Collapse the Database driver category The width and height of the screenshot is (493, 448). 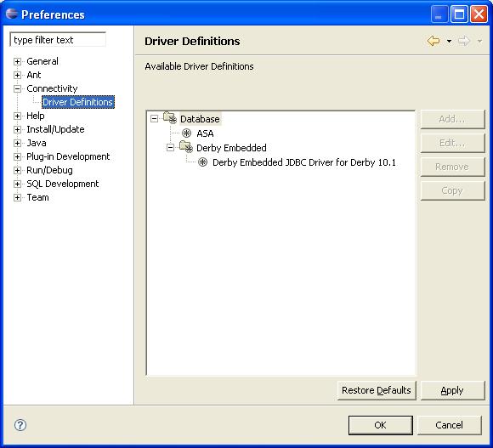pos(154,119)
